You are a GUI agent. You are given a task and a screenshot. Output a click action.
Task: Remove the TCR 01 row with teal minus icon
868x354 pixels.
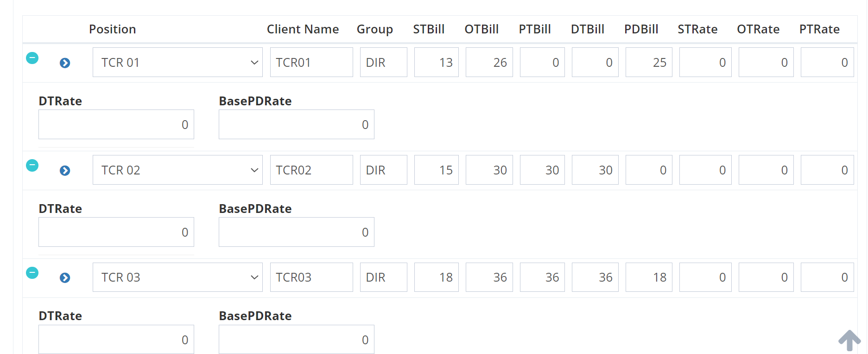pyautogui.click(x=32, y=58)
